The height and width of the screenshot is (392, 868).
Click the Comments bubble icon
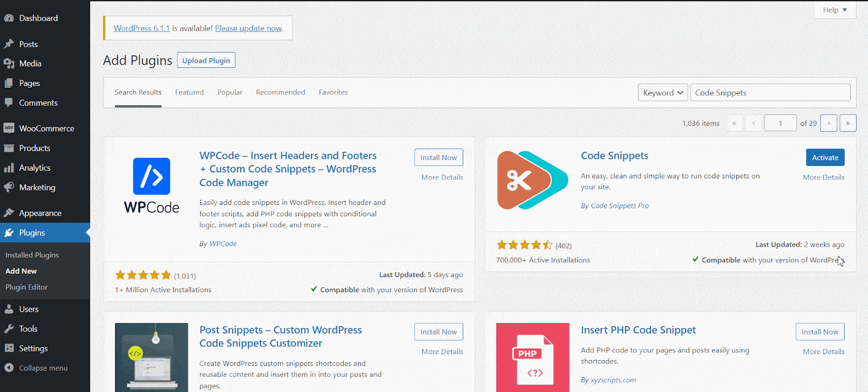pos(9,102)
